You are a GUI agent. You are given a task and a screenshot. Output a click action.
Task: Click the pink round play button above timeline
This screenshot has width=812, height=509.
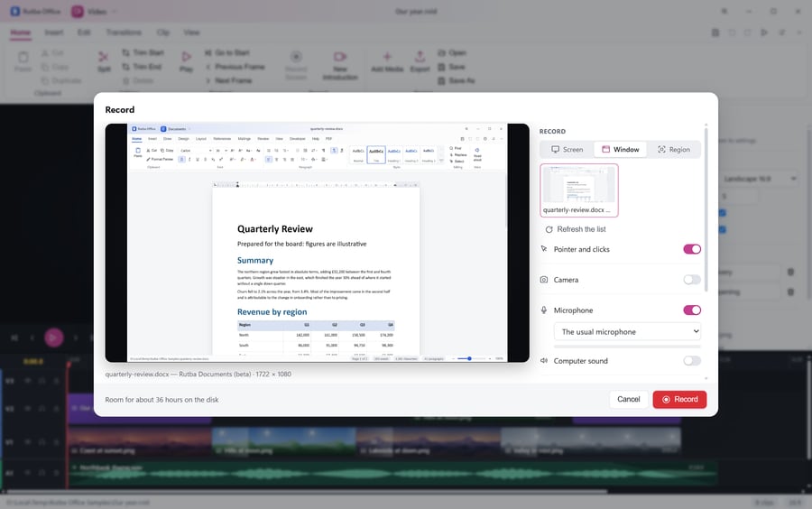pyautogui.click(x=53, y=338)
